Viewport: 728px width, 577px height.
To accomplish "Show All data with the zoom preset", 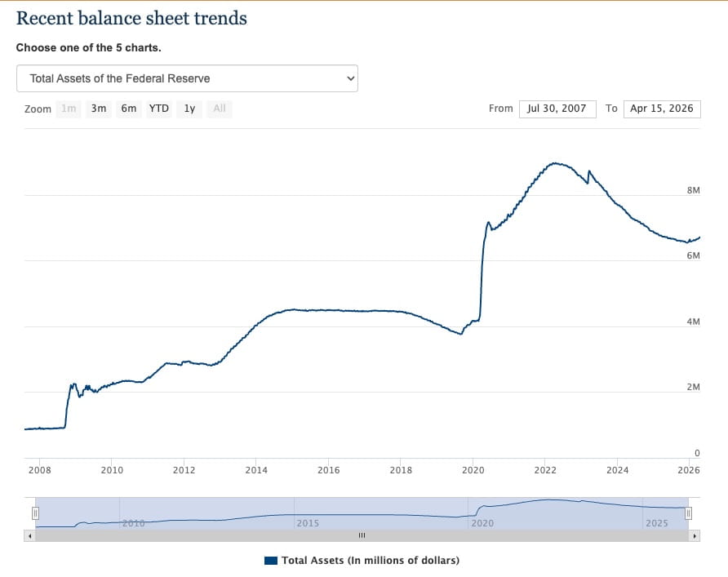I will [x=218, y=109].
